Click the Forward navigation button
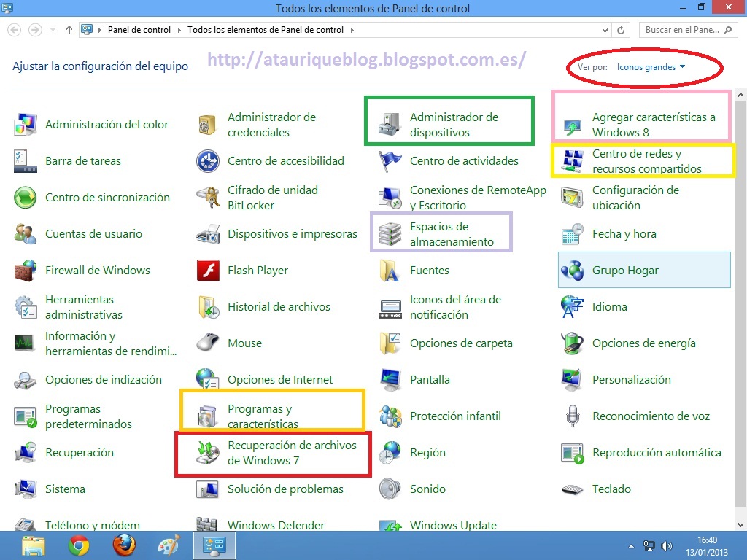 (35, 30)
